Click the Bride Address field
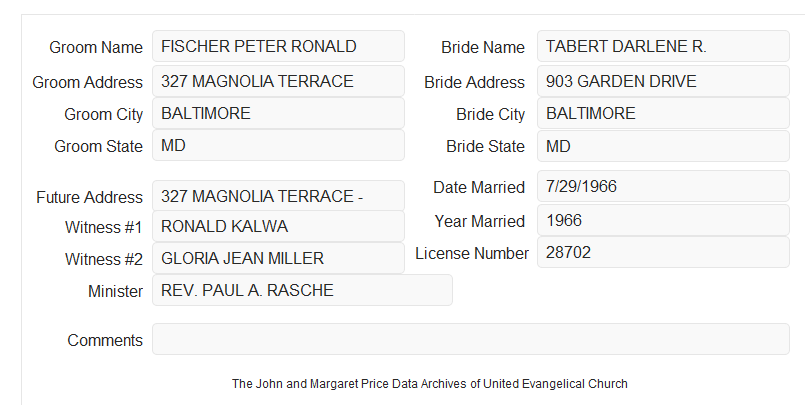The height and width of the screenshot is (405, 805). [663, 81]
